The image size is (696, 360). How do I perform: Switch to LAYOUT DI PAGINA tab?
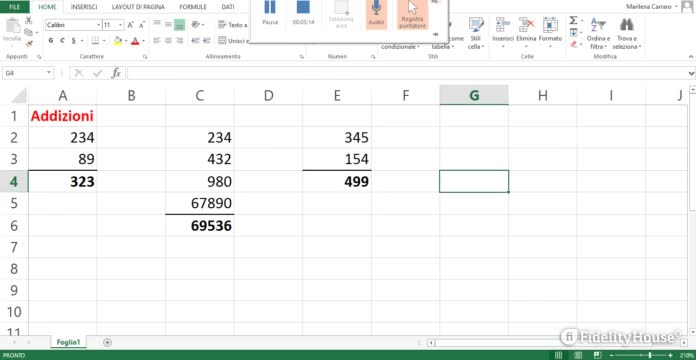click(138, 7)
